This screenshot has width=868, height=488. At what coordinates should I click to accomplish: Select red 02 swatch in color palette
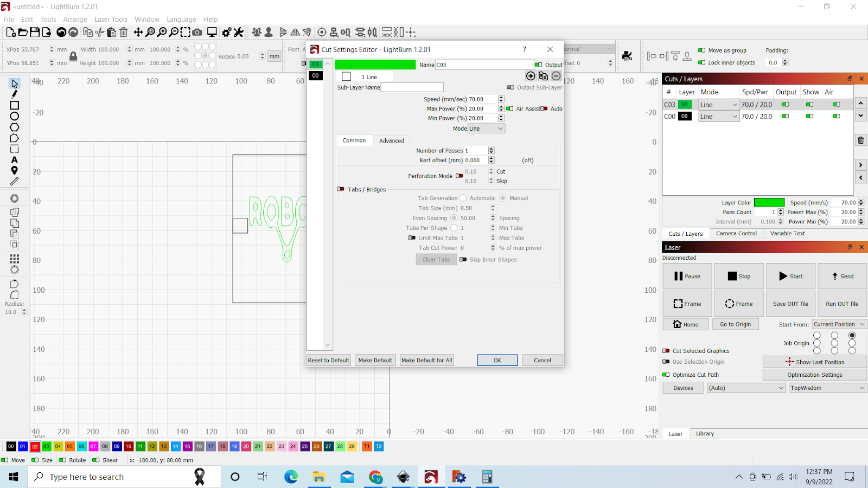tap(35, 446)
